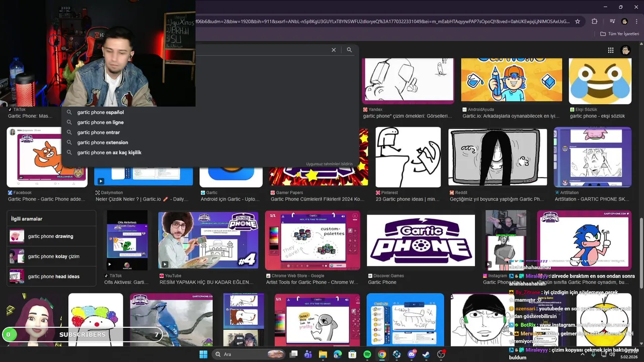Open the Chrome profile avatar in the toolbar
This screenshot has width=644, height=362.
(x=624, y=22)
